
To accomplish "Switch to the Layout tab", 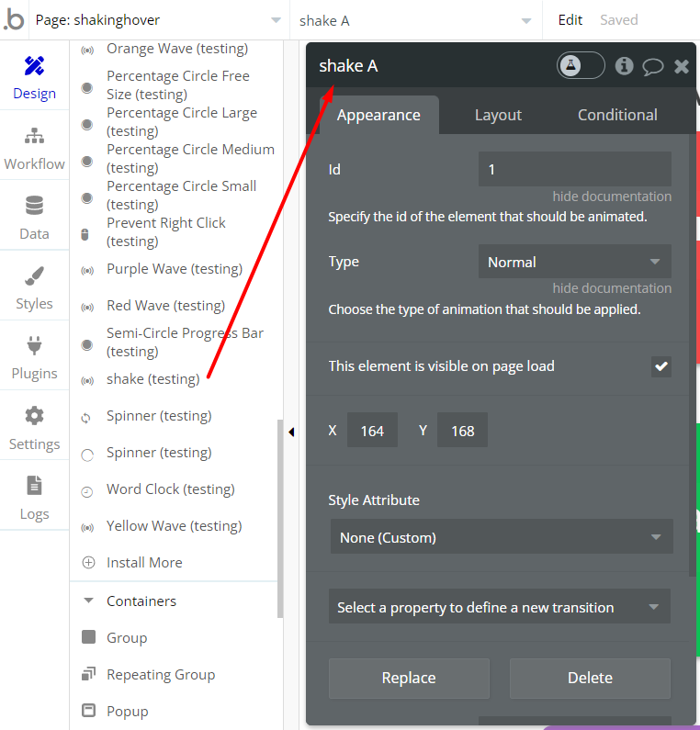I will point(498,115).
